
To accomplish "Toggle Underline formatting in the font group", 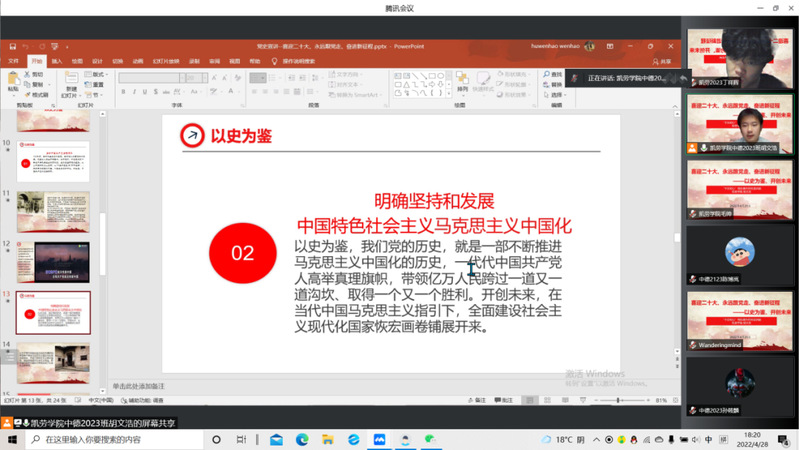I will click(x=144, y=92).
